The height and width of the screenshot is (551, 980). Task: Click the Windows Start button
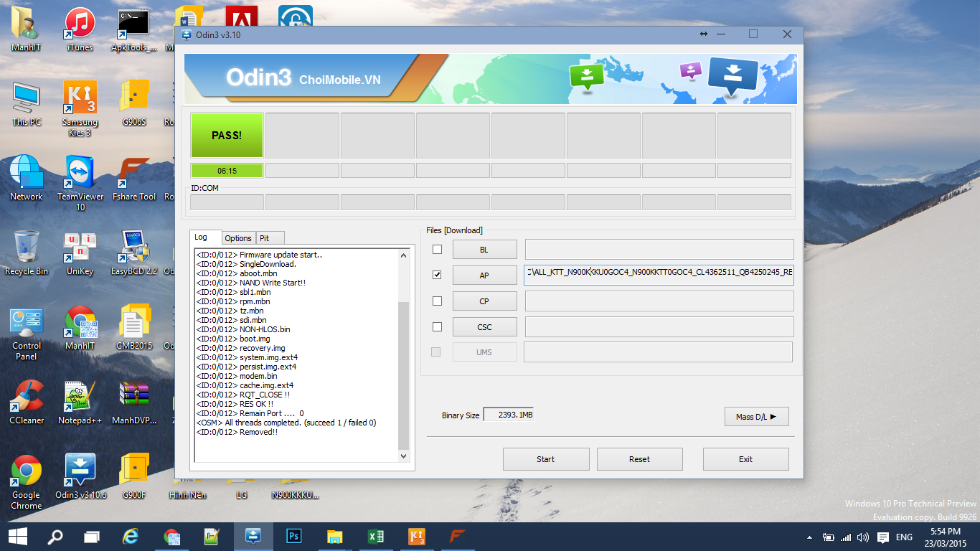tap(17, 537)
